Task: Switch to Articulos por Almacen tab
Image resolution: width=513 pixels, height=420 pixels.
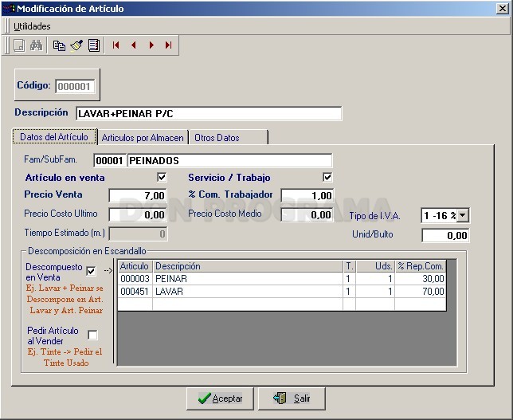Action: [143, 138]
